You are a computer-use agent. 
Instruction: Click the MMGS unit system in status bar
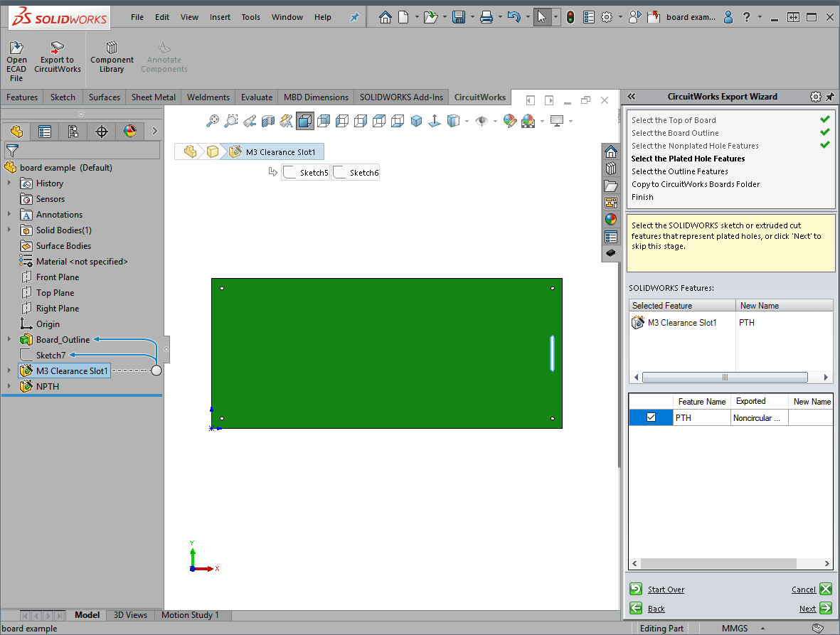[x=735, y=628]
